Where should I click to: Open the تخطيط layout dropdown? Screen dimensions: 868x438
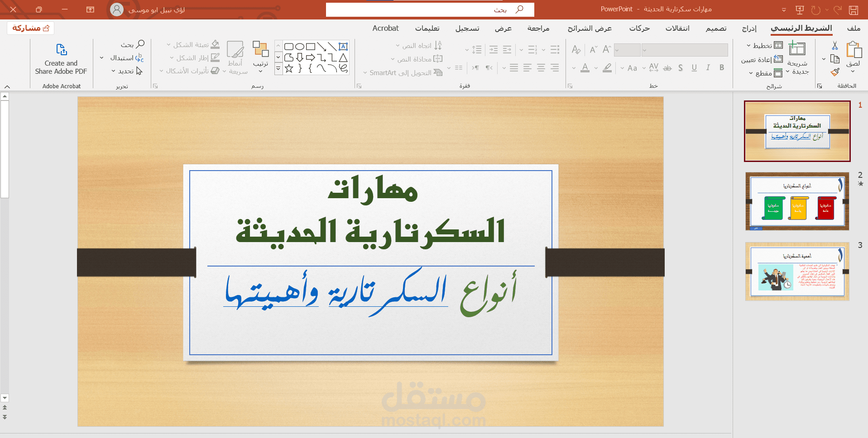pyautogui.click(x=765, y=45)
